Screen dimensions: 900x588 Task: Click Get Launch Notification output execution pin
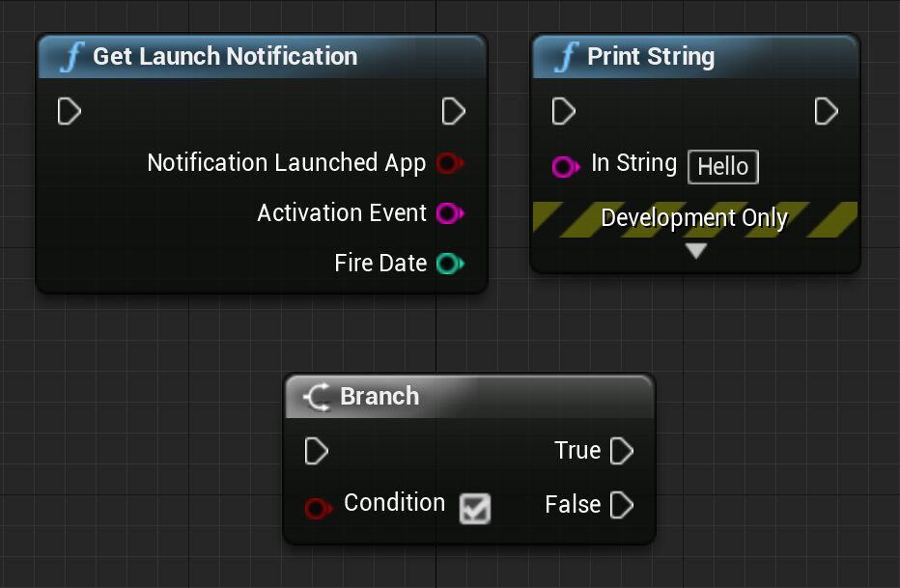click(453, 112)
